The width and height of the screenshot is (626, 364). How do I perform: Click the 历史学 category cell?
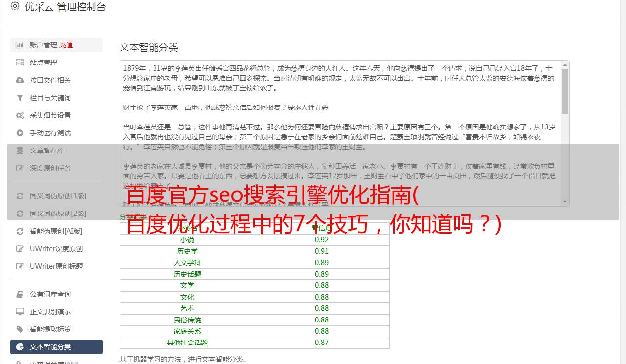[187, 251]
